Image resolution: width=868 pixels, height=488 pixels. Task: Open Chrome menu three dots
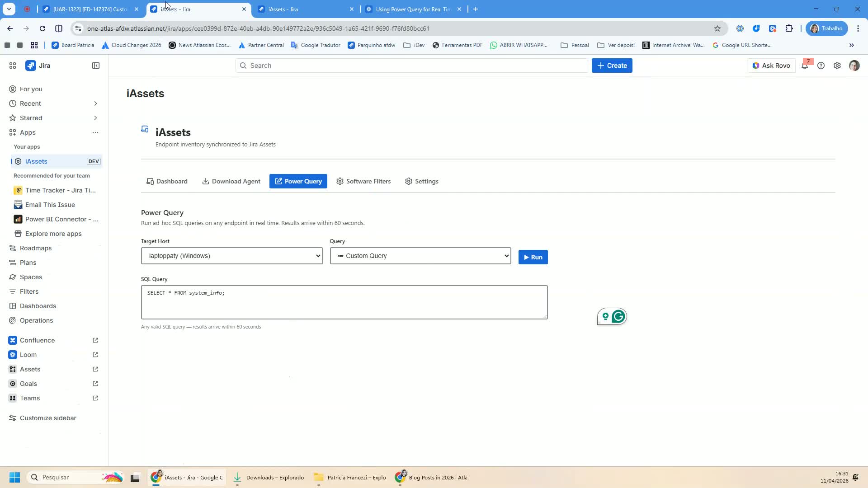point(858,28)
